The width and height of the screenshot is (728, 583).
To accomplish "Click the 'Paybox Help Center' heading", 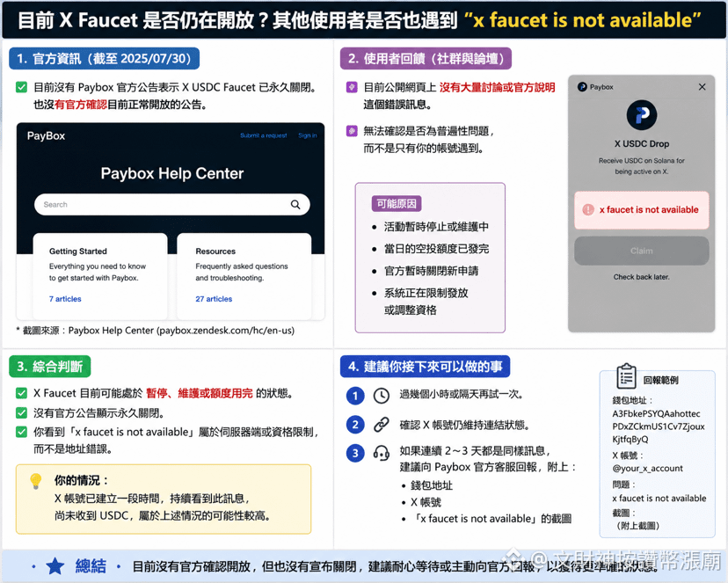I will (x=171, y=173).
